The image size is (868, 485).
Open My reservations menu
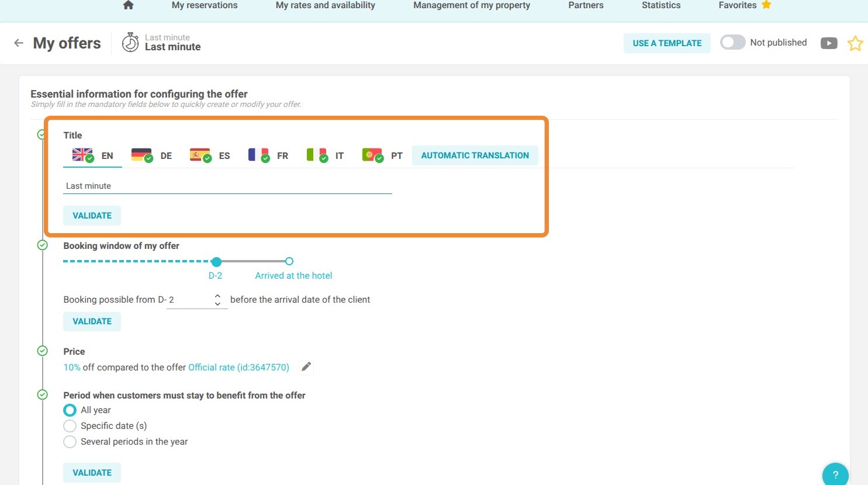(205, 5)
